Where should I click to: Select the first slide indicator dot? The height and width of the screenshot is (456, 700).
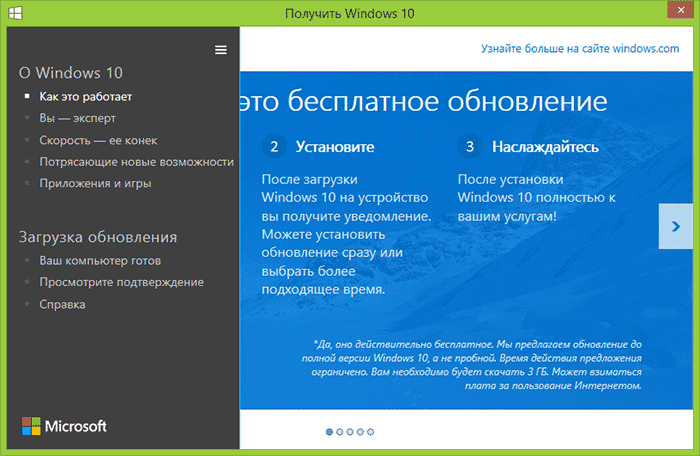(329, 432)
